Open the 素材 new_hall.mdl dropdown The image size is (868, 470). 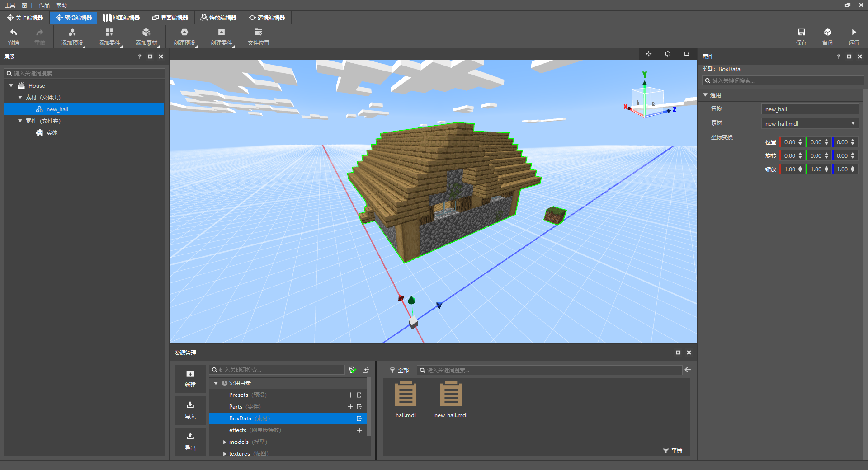(810, 123)
